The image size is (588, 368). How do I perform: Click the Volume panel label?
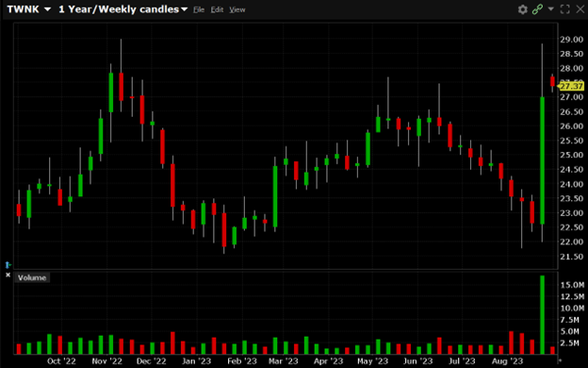(32, 277)
